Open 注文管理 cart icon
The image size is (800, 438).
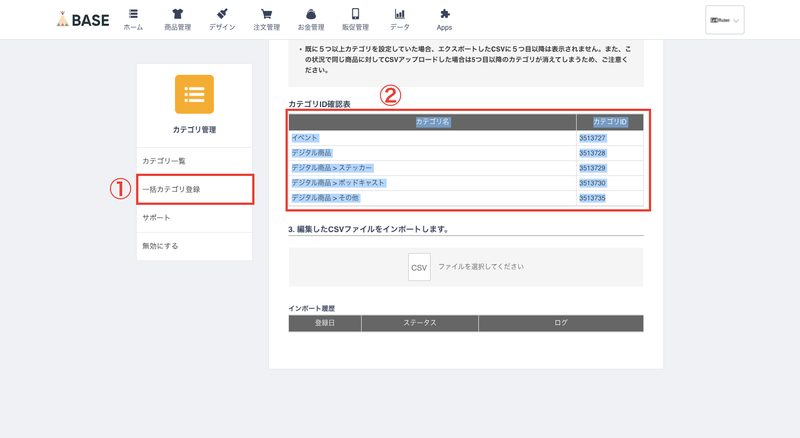(x=266, y=14)
